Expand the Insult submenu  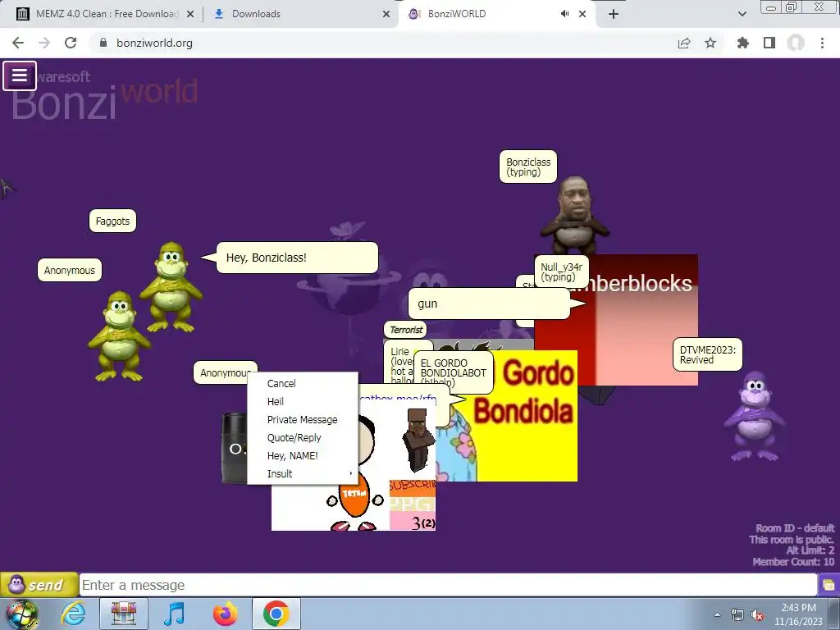point(303,473)
